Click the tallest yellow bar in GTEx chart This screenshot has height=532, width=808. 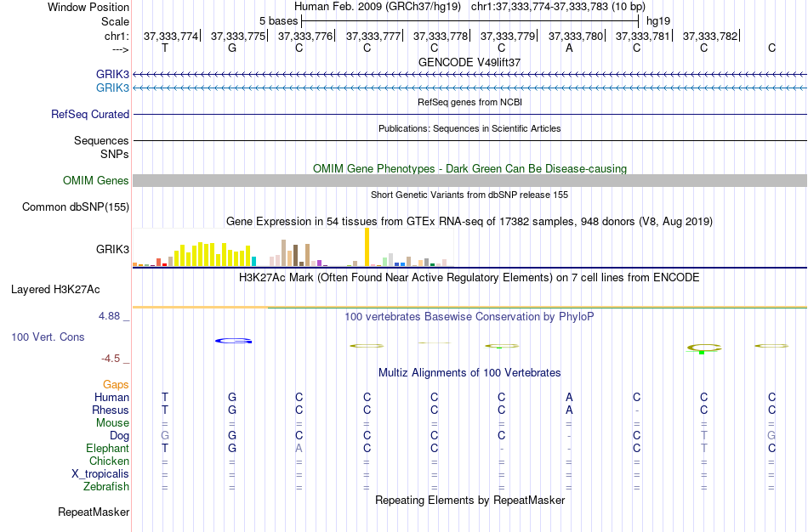(367, 246)
